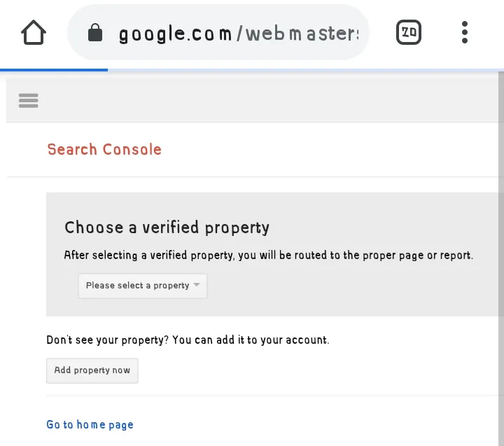504x446 pixels.
Task: Click the 'Don't see your property?' text
Action: 188,340
